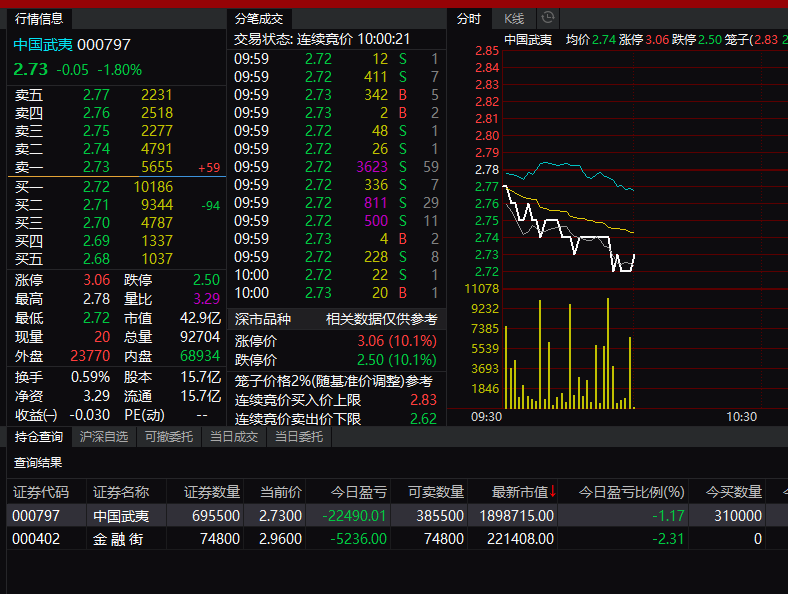
Task: Select the 卖二 price 2.74 row
Action: tap(117, 149)
